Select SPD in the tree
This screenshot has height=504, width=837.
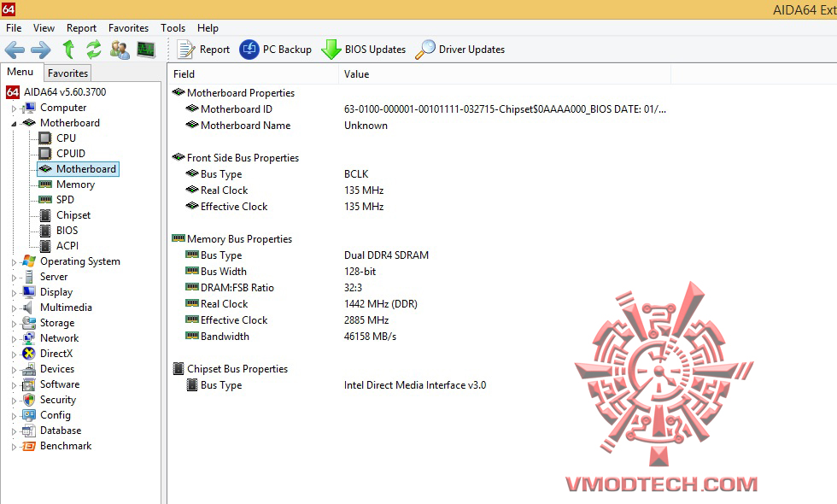coord(65,200)
